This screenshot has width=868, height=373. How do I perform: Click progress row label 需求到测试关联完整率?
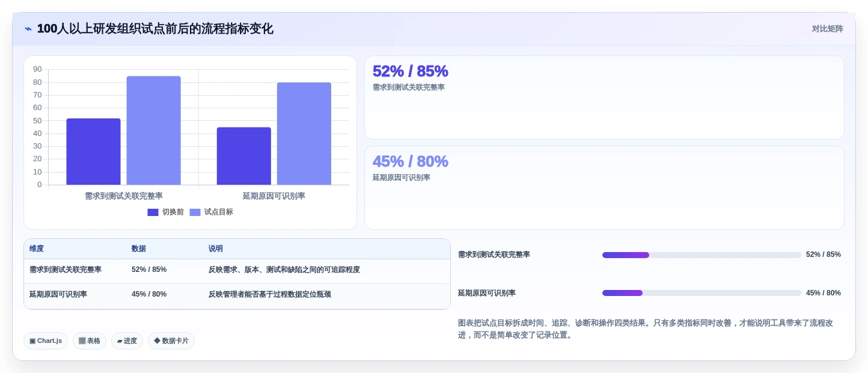click(x=494, y=255)
